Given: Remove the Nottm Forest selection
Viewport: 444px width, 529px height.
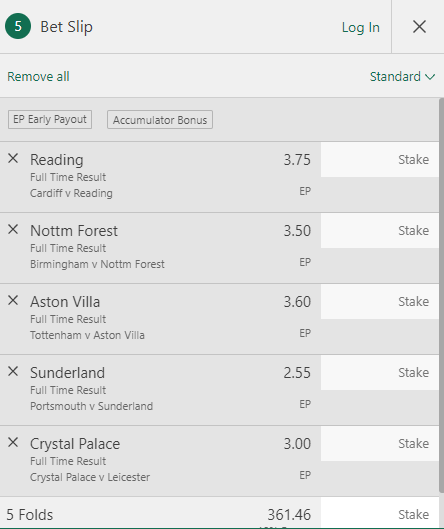Looking at the screenshot, I should (x=13, y=229).
